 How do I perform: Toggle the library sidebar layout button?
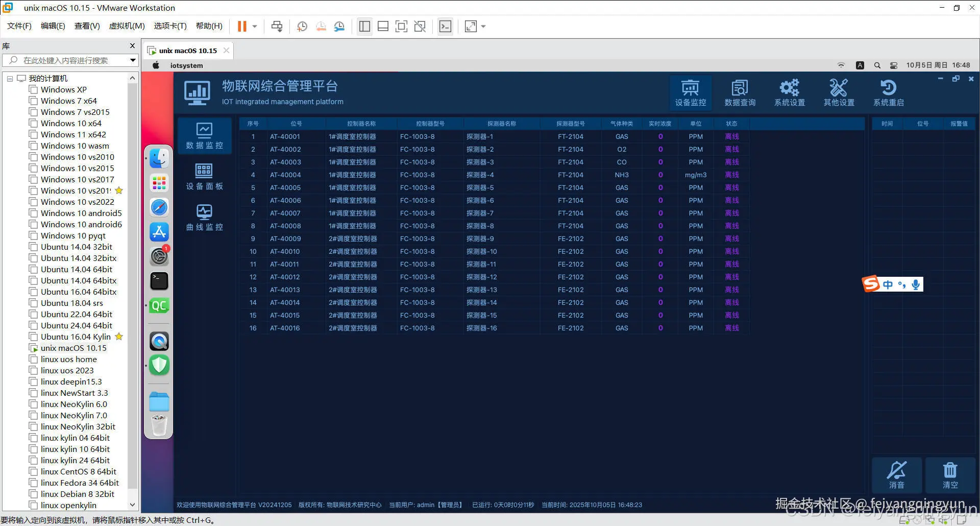(x=364, y=26)
